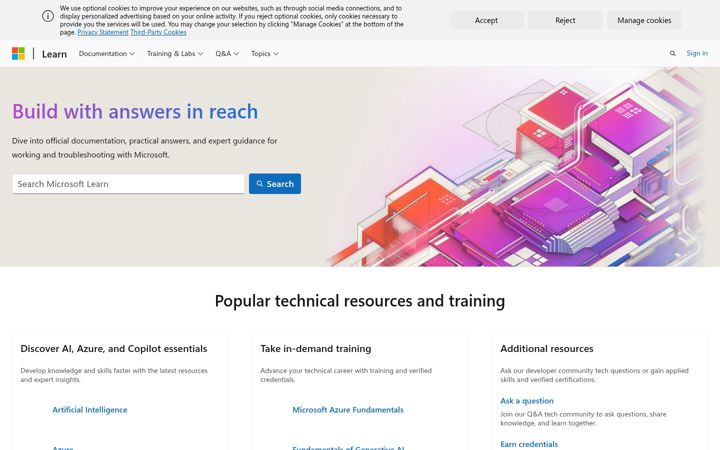Viewport: 720px width, 450px height.
Task: Click the info icon in cookie banner
Action: [x=48, y=16]
